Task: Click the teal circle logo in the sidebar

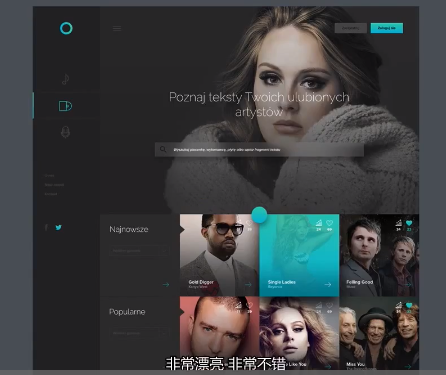Action: coord(66,28)
